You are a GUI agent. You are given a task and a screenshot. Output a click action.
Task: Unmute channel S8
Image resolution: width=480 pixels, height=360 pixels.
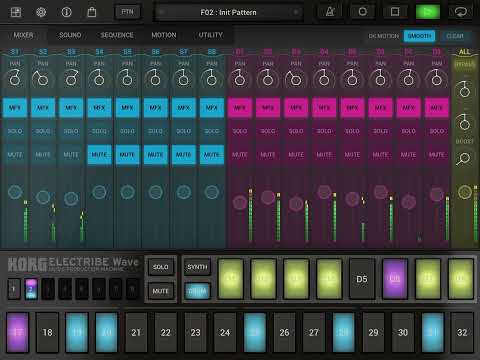click(x=211, y=155)
